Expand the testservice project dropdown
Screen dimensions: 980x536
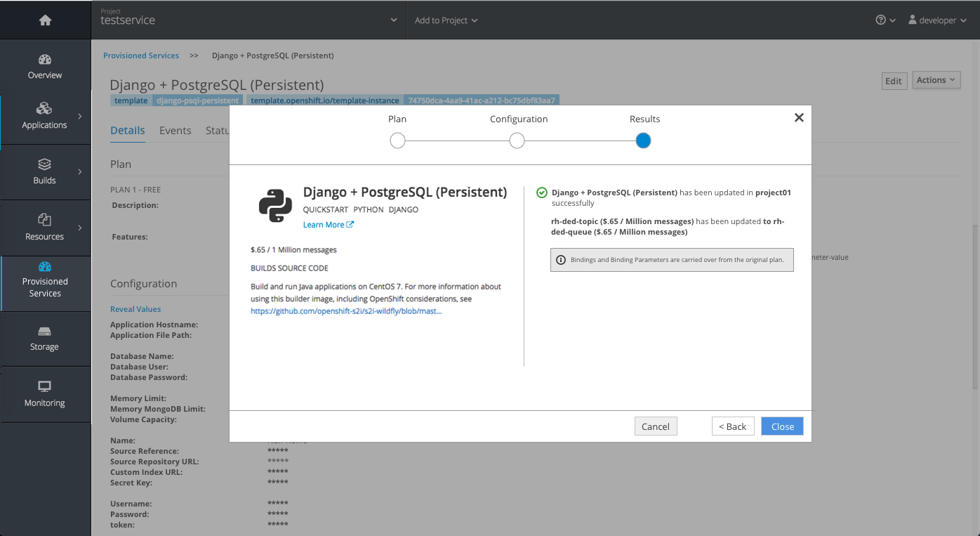(394, 20)
